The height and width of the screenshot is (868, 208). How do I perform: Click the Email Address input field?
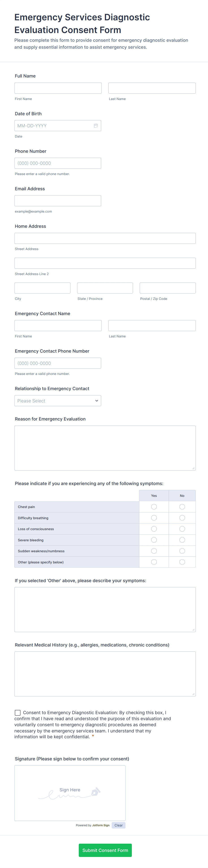click(58, 201)
